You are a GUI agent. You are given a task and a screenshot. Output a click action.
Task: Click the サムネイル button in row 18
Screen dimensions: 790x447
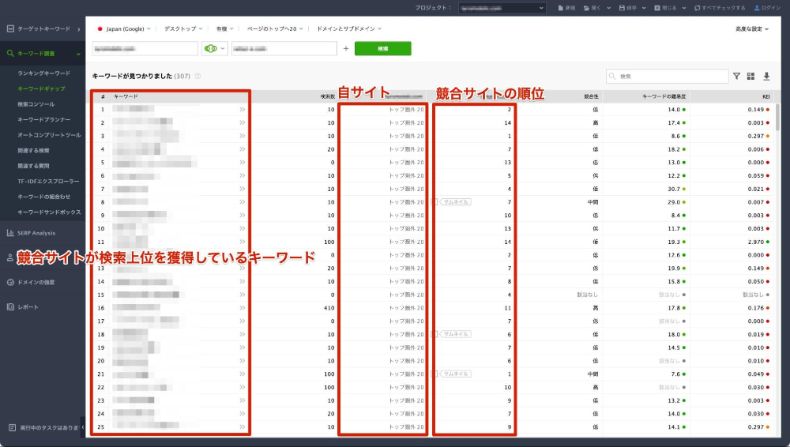click(x=455, y=334)
